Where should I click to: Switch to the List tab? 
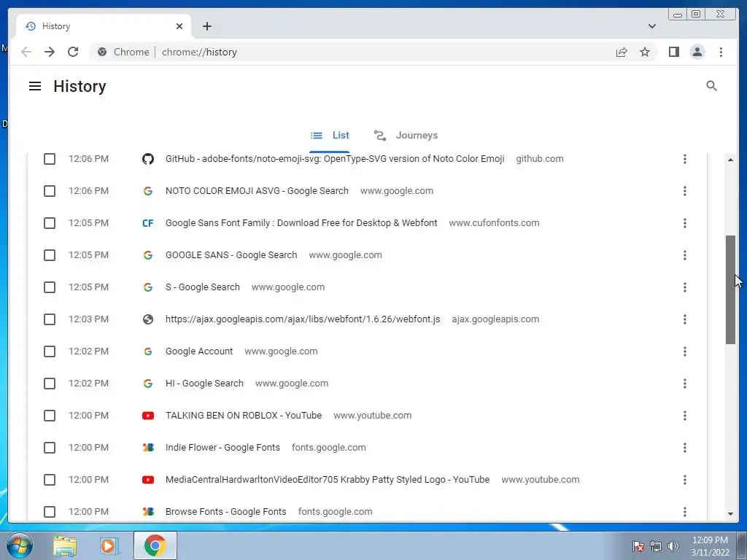[330, 135]
